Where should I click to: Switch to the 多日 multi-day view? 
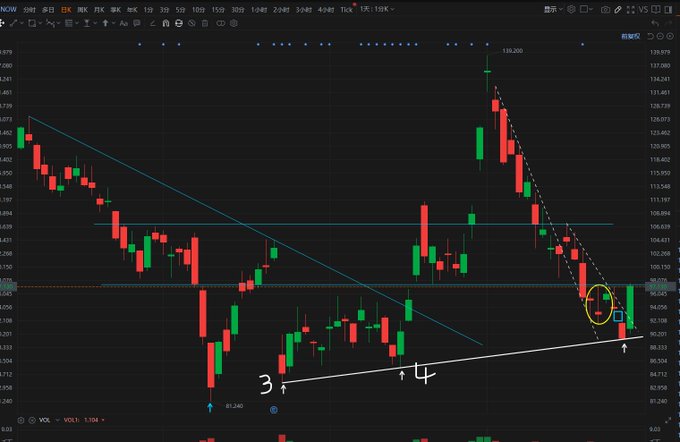(48, 10)
